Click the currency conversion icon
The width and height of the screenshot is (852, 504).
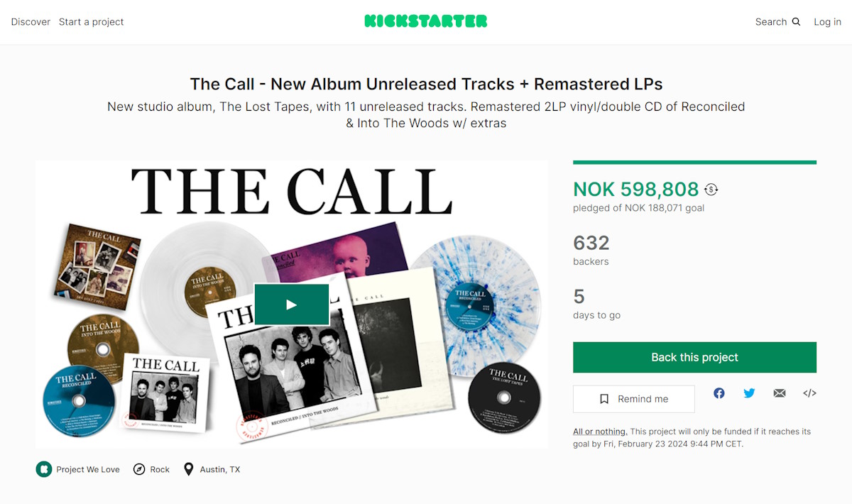coord(711,190)
